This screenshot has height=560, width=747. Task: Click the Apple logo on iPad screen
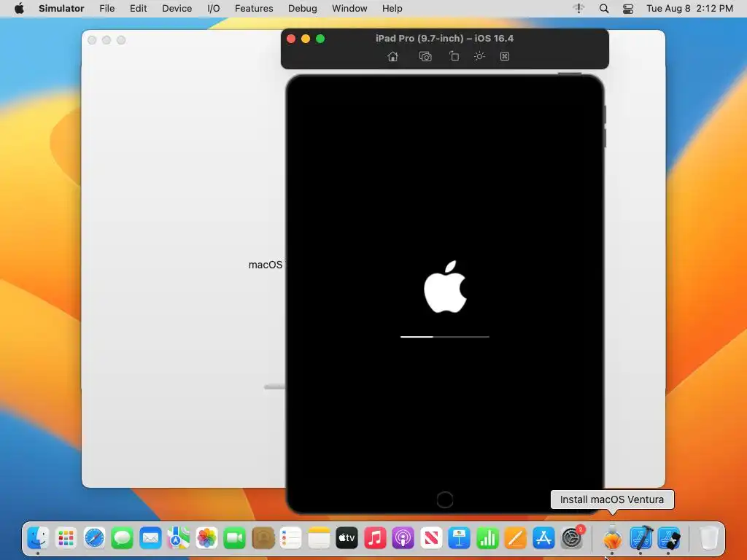(446, 287)
